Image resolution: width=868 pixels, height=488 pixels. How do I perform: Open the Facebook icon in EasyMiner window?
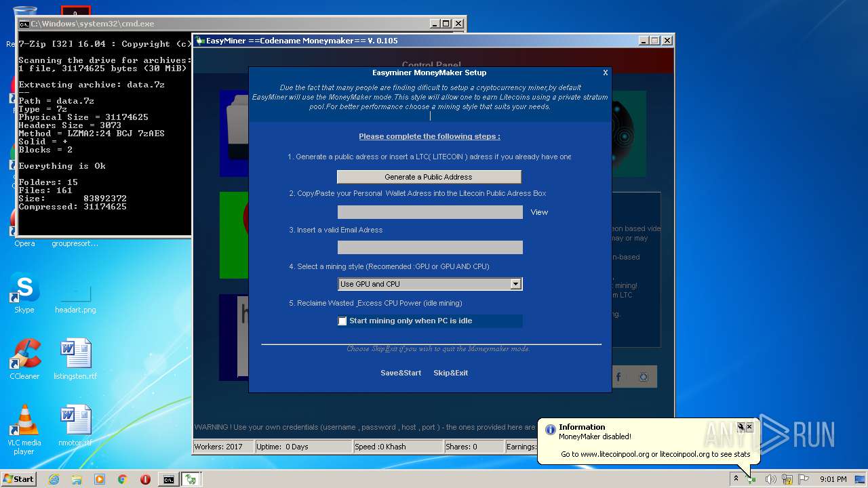click(x=618, y=377)
